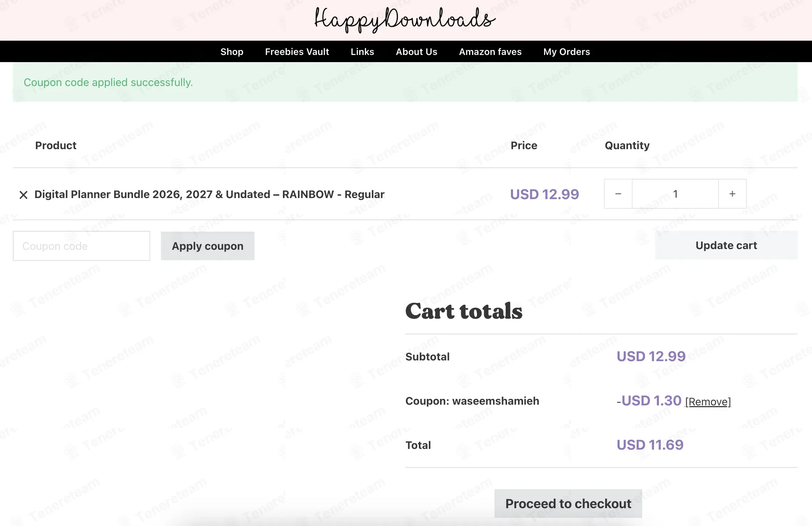The image size is (812, 526).
Task: Proceed to checkout
Action: click(568, 504)
